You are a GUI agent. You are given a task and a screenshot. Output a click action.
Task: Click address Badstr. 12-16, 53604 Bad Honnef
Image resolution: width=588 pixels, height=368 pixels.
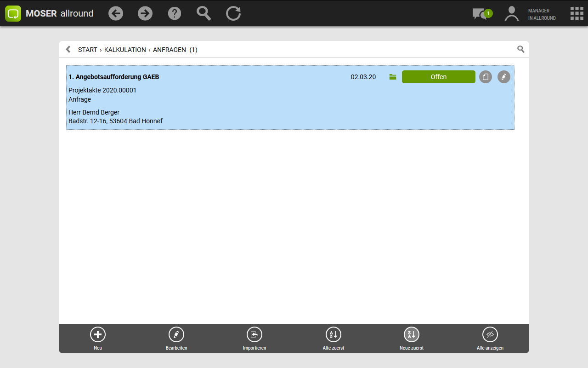116,121
